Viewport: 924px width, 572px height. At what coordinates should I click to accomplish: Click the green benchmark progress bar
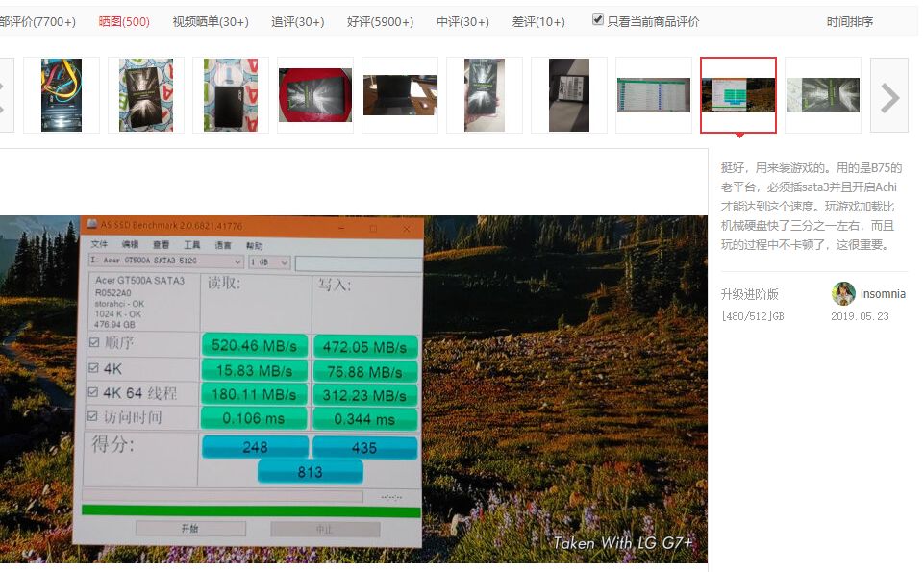coord(251,510)
